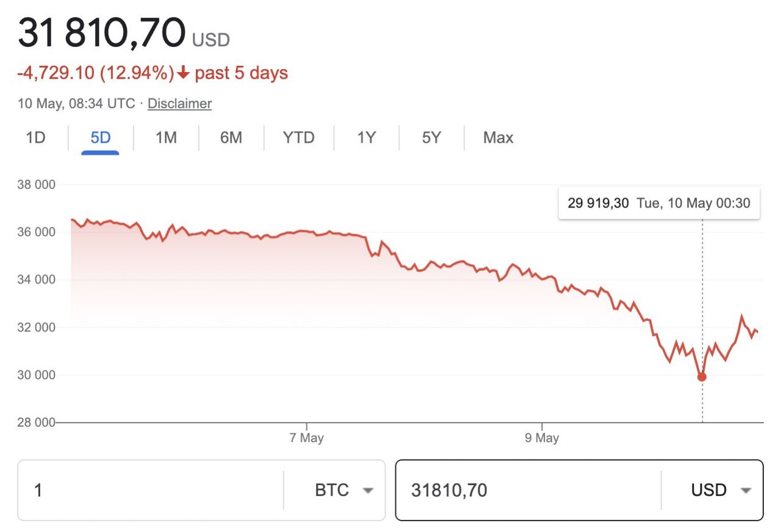Click the 7 May axis label

(306, 438)
